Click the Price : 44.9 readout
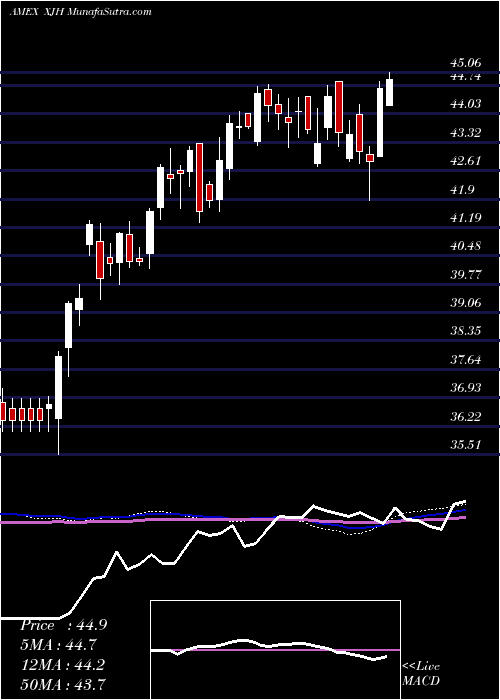 point(63,625)
